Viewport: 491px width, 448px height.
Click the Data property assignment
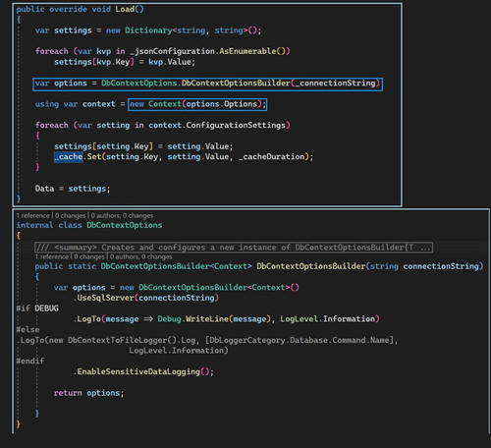click(44, 189)
